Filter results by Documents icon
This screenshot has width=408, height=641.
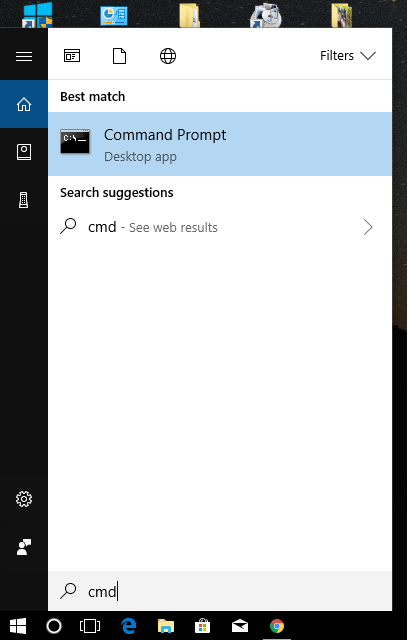[x=119, y=56]
